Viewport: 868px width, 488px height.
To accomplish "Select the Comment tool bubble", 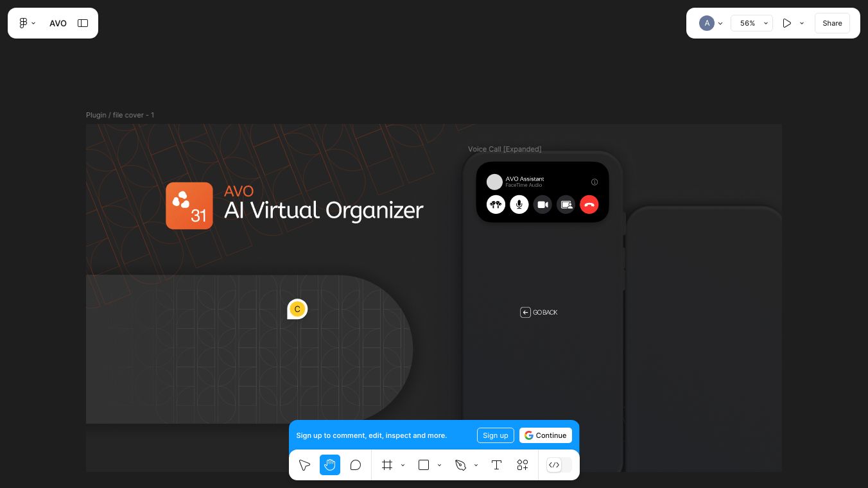I will click(356, 465).
